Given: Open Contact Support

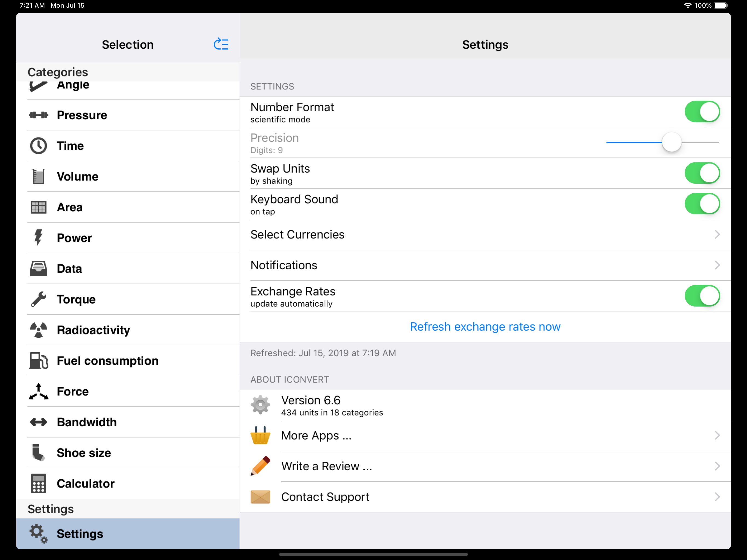Looking at the screenshot, I should 325,497.
